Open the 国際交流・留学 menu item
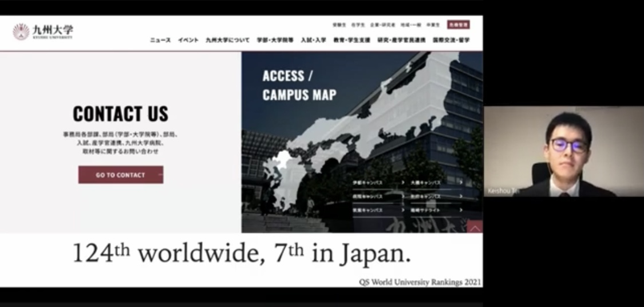This screenshot has width=644, height=307. pyautogui.click(x=451, y=40)
